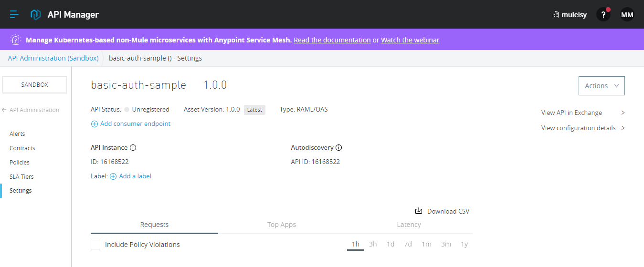Open Settings in the sidebar
This screenshot has height=267, width=644.
click(21, 191)
